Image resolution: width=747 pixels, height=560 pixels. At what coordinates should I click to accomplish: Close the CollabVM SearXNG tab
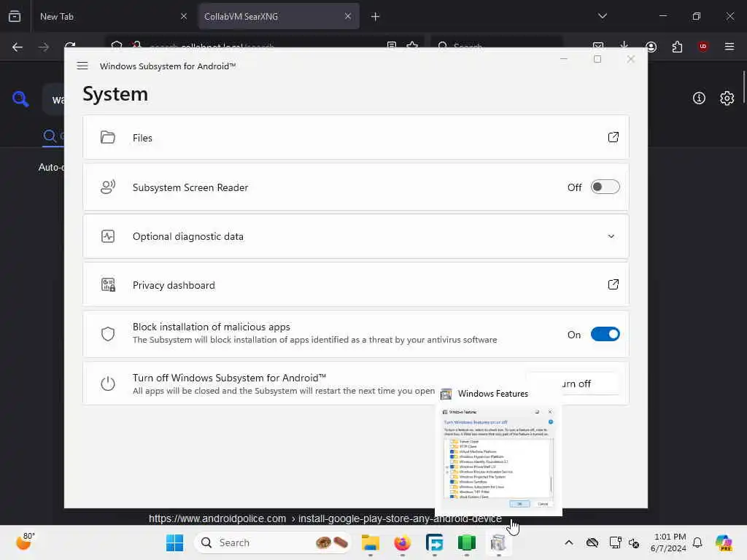point(348,16)
